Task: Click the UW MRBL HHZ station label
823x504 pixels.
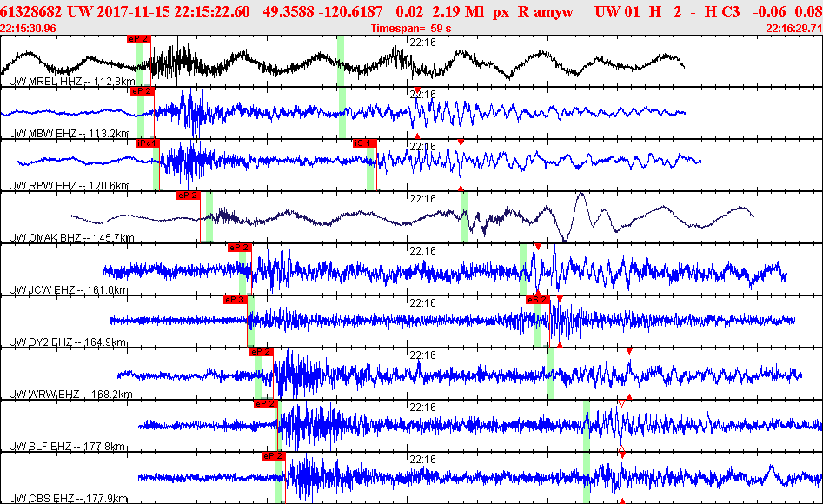Action: [72, 82]
